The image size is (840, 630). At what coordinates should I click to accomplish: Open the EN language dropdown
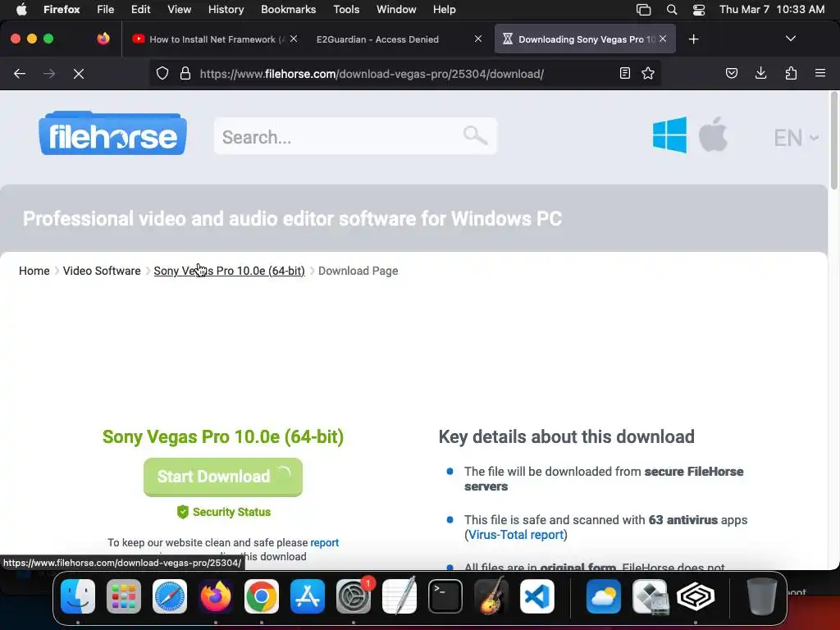click(x=796, y=138)
